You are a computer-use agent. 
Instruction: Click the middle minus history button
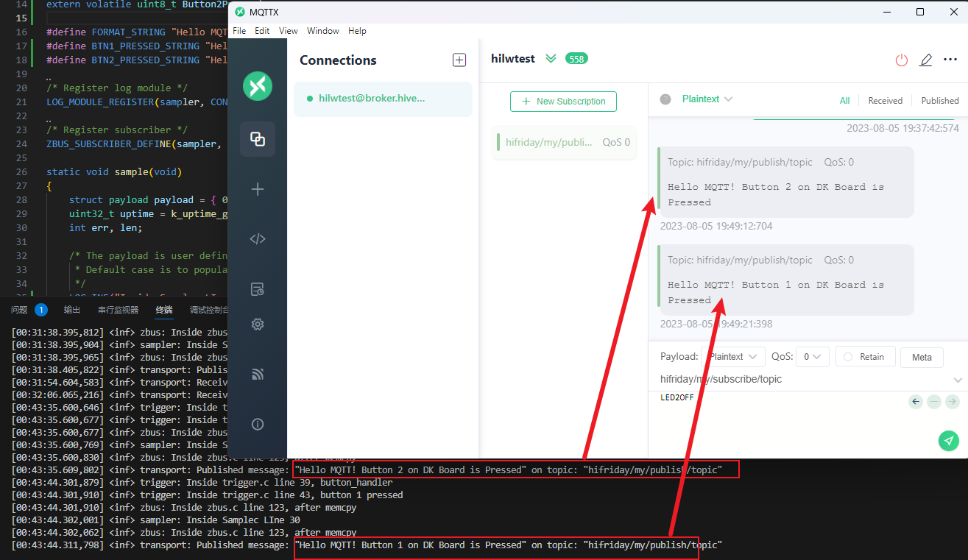pyautogui.click(x=934, y=402)
